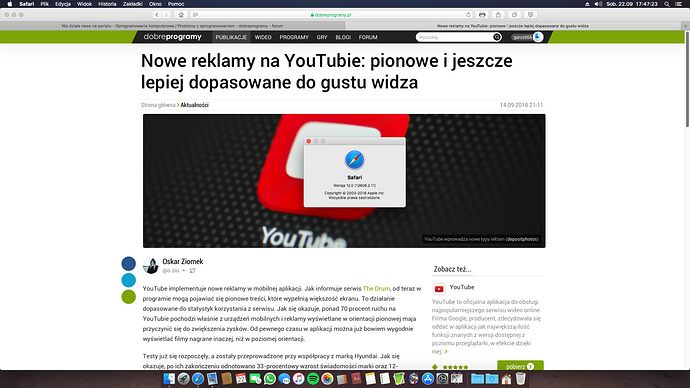Click the green pobierz button

click(520, 366)
